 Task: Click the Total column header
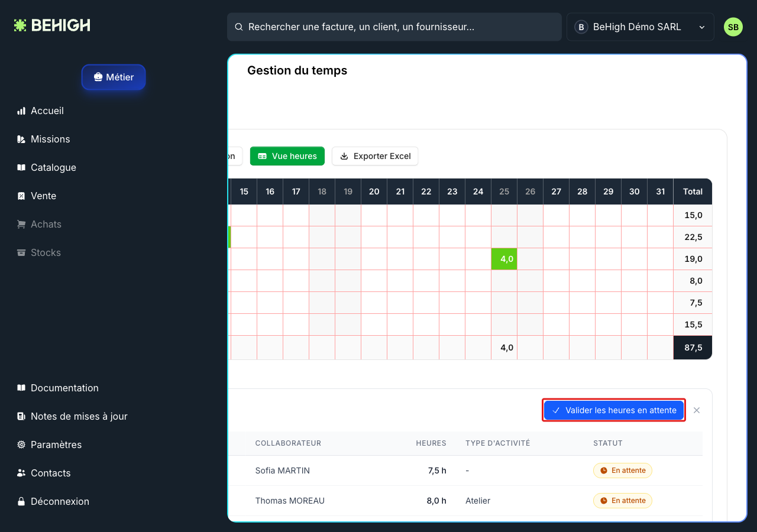click(693, 192)
